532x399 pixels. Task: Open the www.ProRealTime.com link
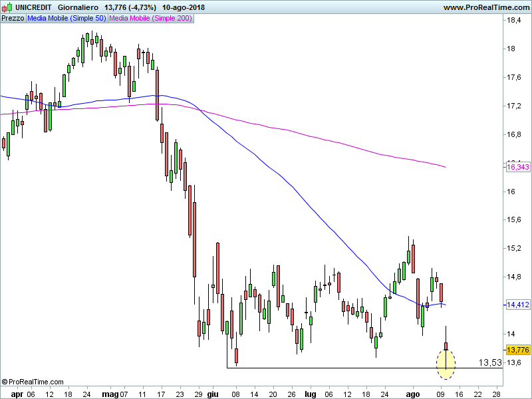486,7
